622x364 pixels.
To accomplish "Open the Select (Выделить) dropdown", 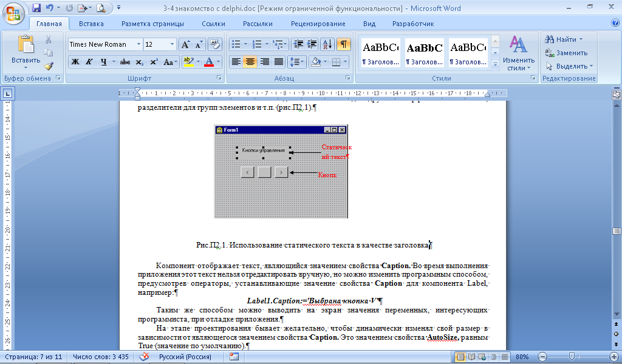I will pos(569,66).
